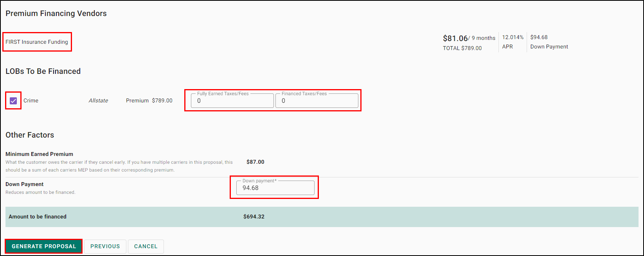Screen dimensions: 644x256
Task: Click the $694.32 amount to be financed
Action: pos(254,217)
